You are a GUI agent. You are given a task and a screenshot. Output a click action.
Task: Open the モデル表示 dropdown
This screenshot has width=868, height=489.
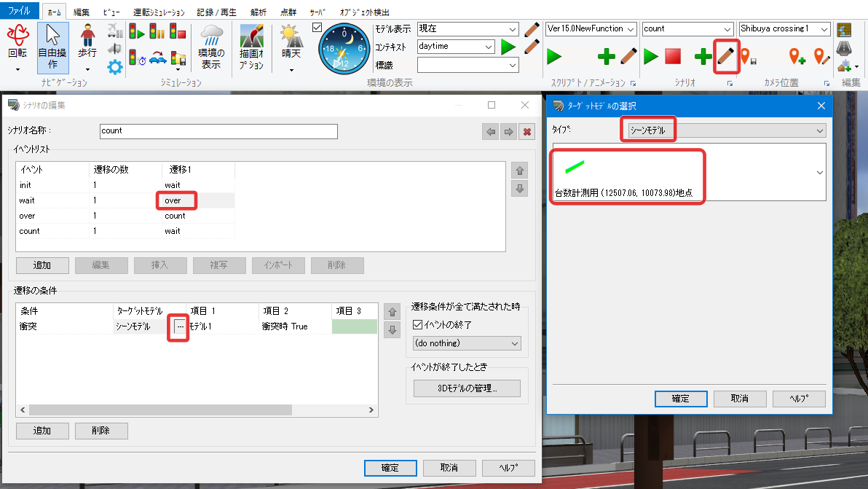point(513,29)
